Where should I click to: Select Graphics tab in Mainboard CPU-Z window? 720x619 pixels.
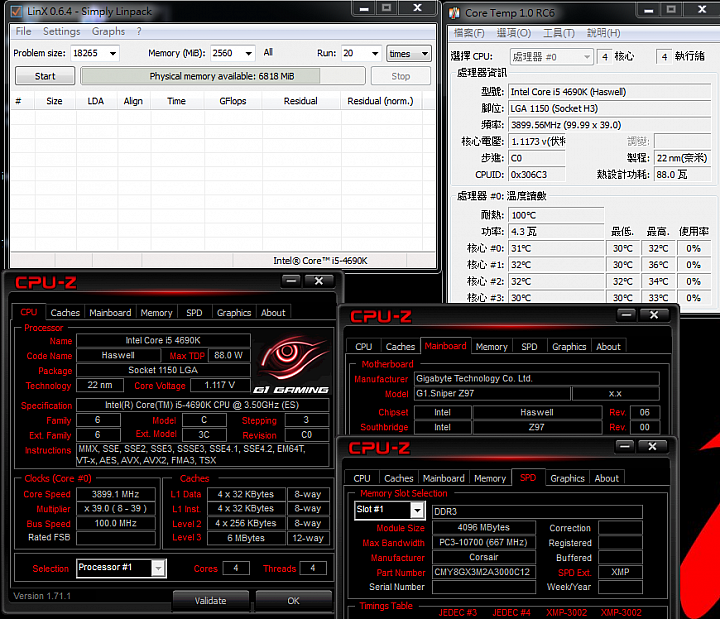click(x=569, y=347)
